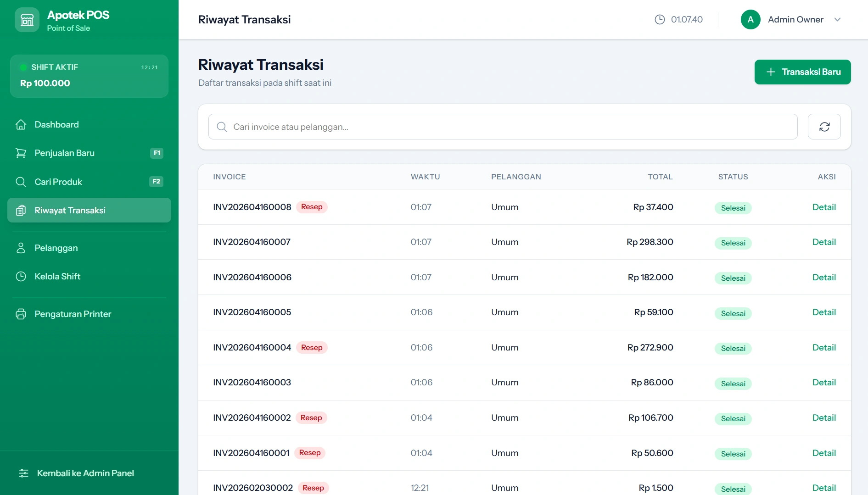Open Pengaturan Printer settings
Screen dimensions: 868x495
point(89,314)
